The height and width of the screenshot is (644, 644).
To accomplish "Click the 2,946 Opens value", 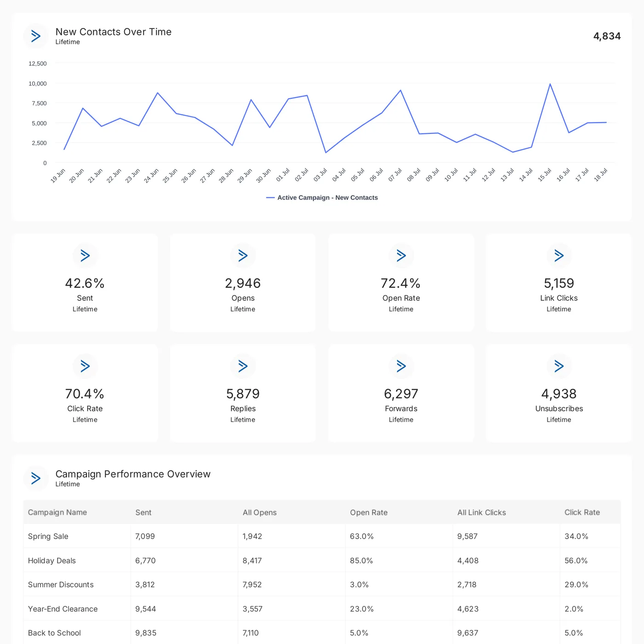I will tap(243, 283).
